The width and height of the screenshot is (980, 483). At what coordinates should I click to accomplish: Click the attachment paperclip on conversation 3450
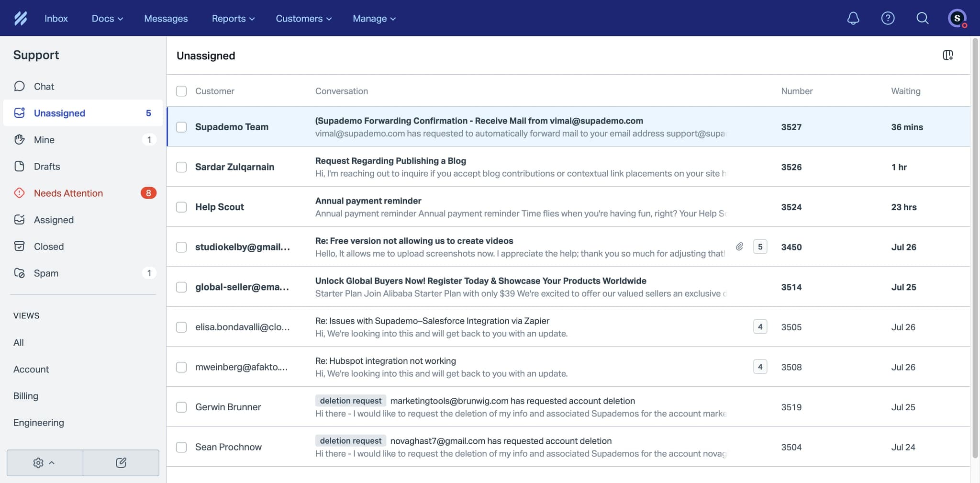(739, 247)
